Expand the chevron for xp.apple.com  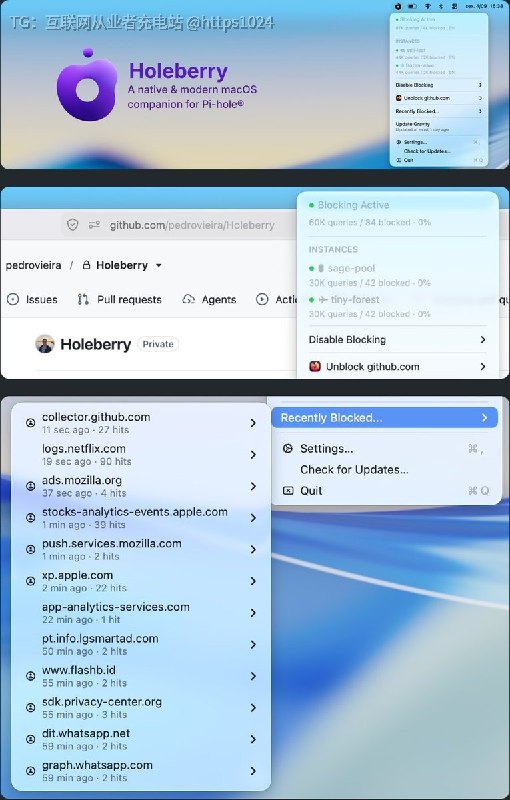(253, 581)
